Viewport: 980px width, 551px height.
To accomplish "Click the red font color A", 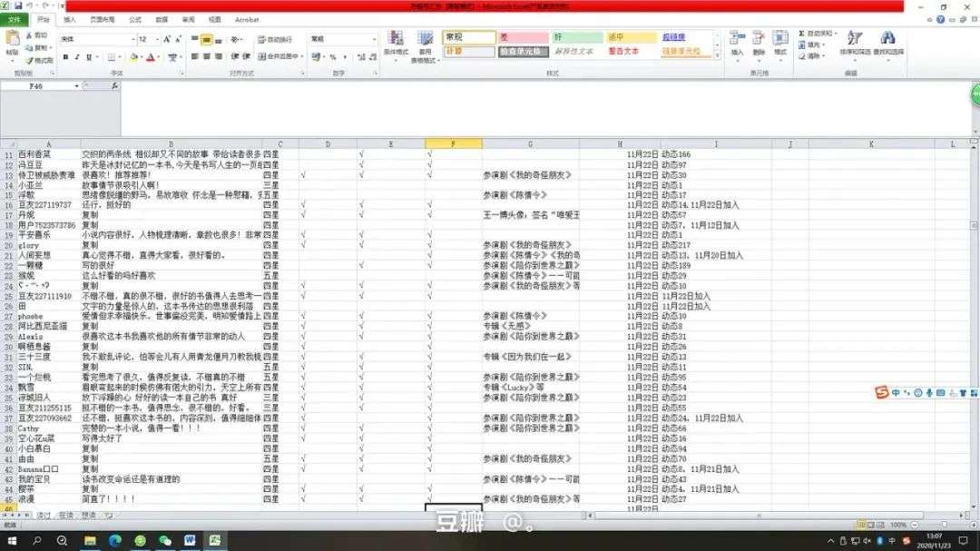I will [150, 57].
